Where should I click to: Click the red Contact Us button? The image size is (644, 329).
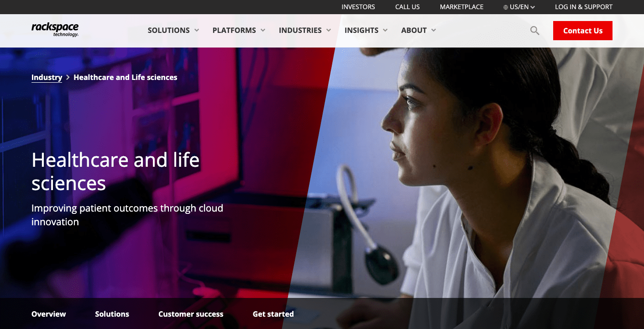pos(583,31)
